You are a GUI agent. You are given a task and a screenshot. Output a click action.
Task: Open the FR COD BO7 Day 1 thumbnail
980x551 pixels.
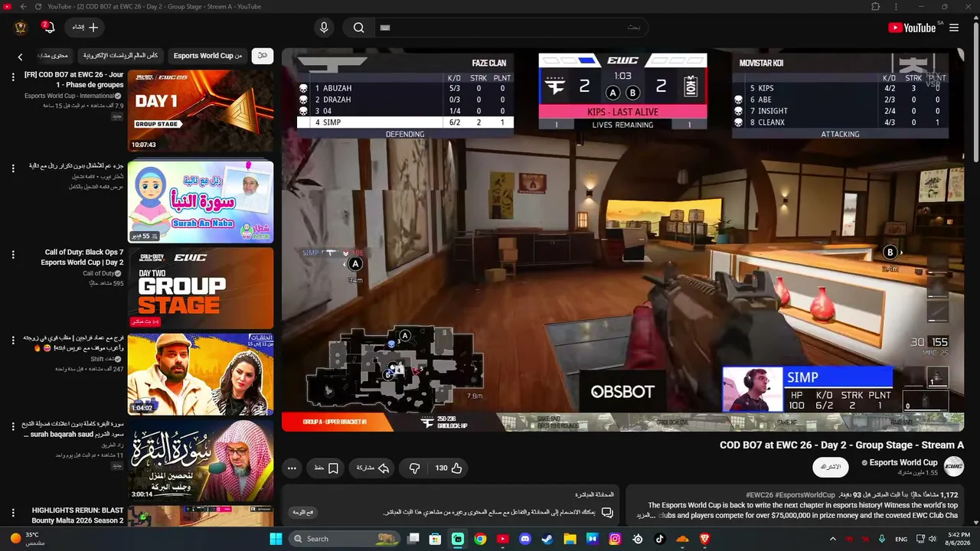(x=201, y=111)
